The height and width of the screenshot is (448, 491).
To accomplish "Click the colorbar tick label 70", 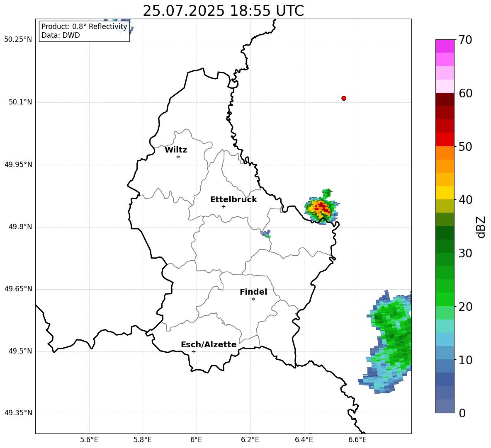I will coord(465,40).
